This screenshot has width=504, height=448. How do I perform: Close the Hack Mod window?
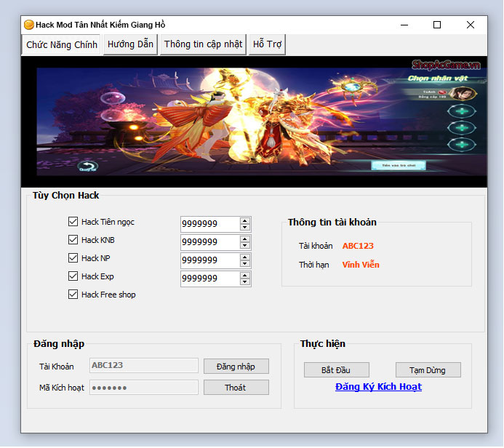coord(471,25)
